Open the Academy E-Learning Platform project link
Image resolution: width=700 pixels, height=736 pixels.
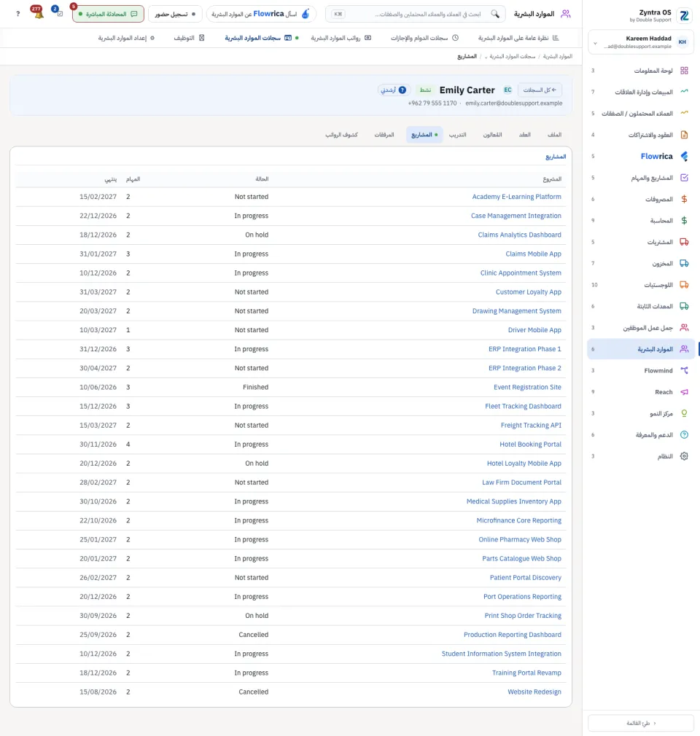pos(516,197)
